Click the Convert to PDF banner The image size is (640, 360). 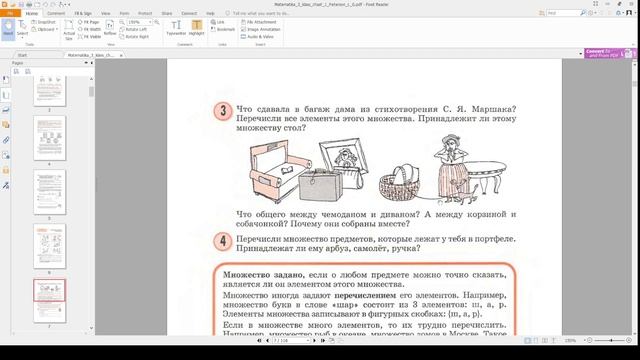click(x=610, y=53)
